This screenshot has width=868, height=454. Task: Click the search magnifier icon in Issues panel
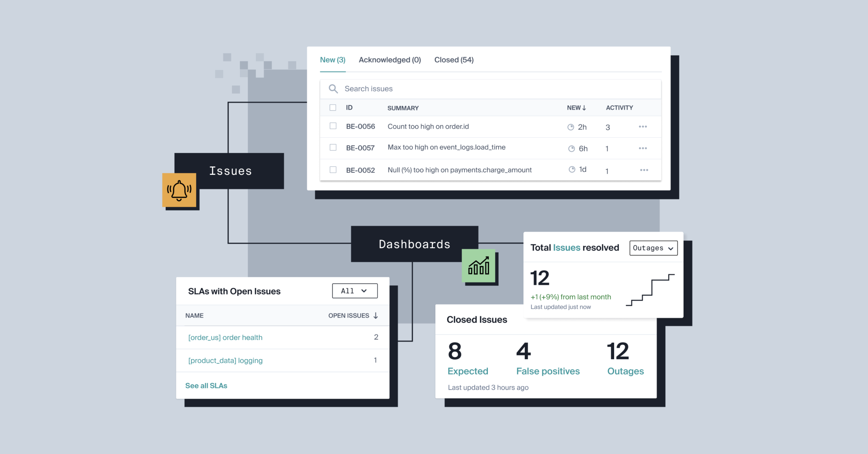click(333, 89)
